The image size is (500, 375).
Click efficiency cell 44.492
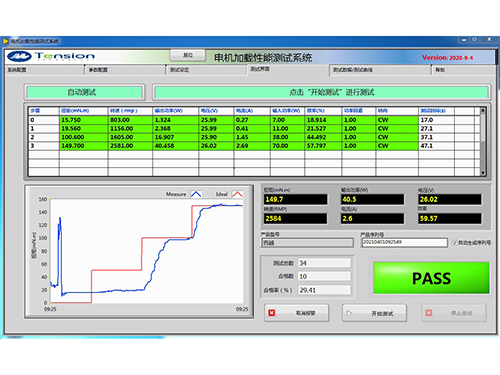click(x=323, y=137)
